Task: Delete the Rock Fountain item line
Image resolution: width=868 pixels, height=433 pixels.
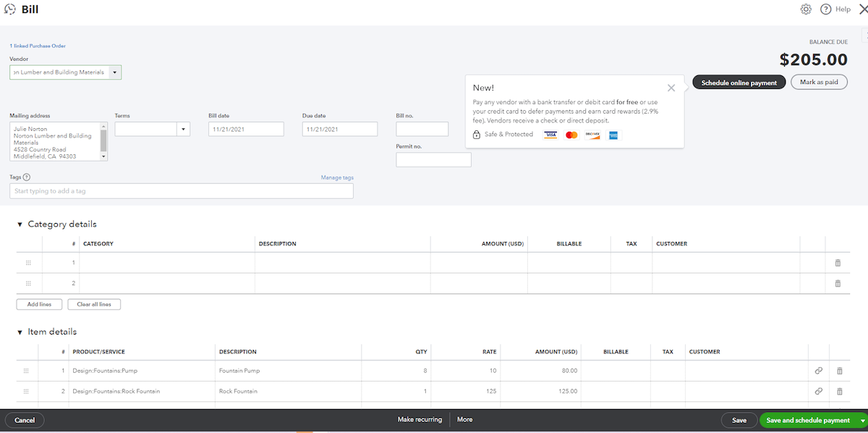Action: pos(839,391)
